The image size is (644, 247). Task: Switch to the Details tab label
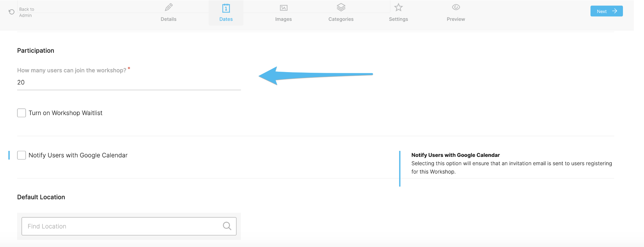[x=169, y=19]
